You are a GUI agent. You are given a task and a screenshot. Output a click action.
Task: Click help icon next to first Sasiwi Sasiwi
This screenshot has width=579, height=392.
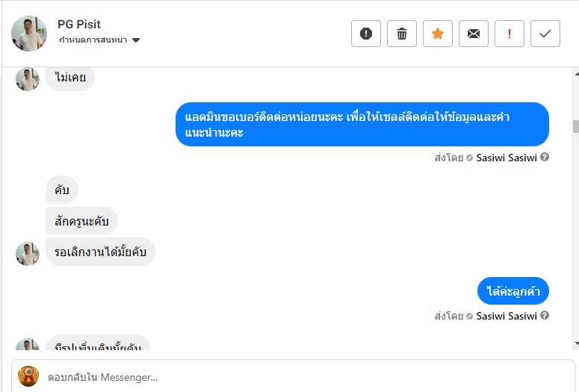click(545, 158)
